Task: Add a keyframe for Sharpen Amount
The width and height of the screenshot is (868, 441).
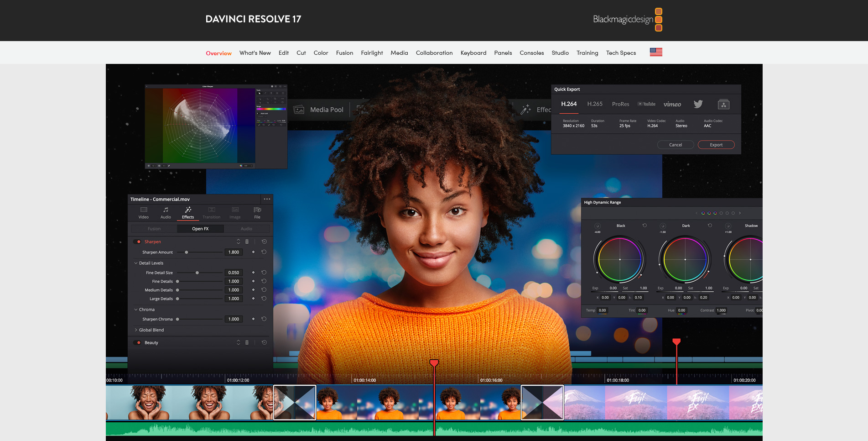Action: click(253, 252)
